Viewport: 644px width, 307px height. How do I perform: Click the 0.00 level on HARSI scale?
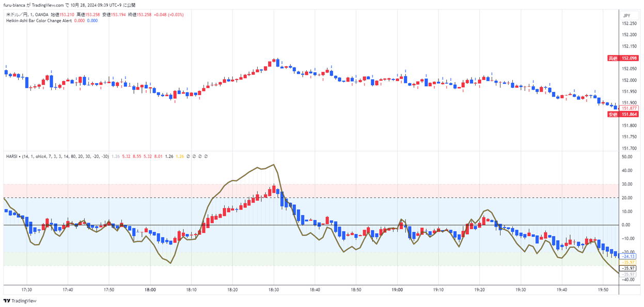[627, 225]
